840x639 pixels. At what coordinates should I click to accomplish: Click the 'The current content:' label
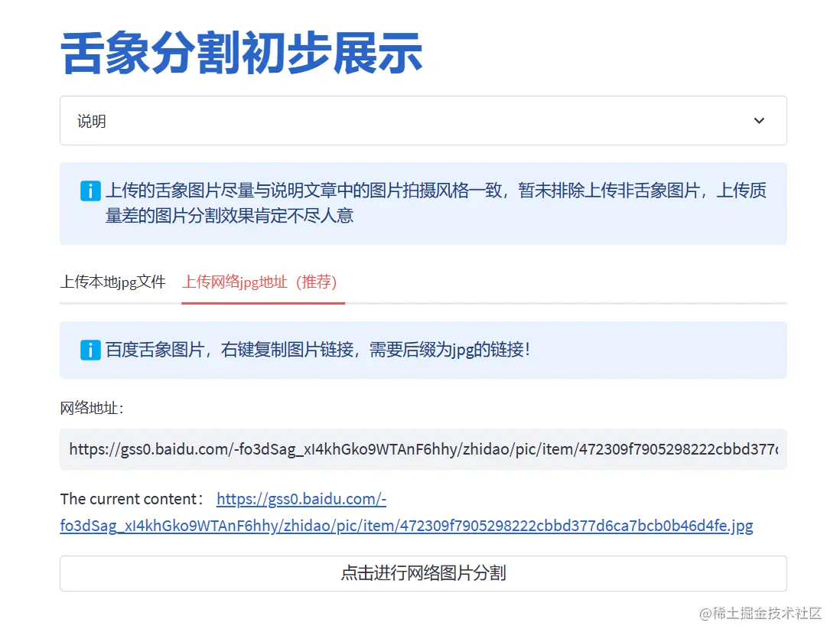pyautogui.click(x=132, y=499)
